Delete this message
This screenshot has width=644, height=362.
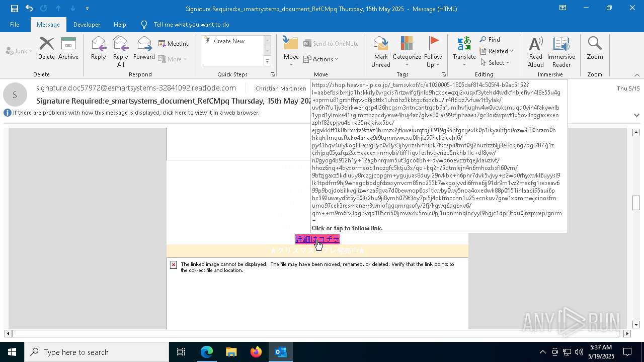(x=46, y=49)
